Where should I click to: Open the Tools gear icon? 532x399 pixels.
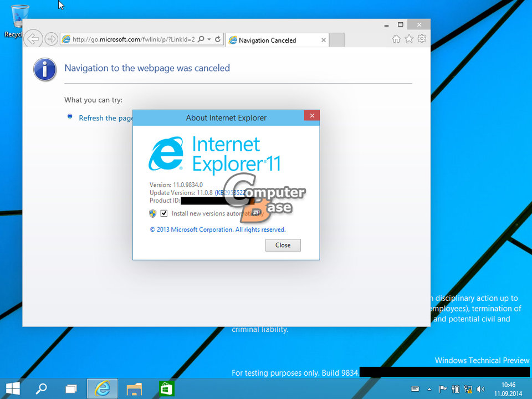coord(422,39)
